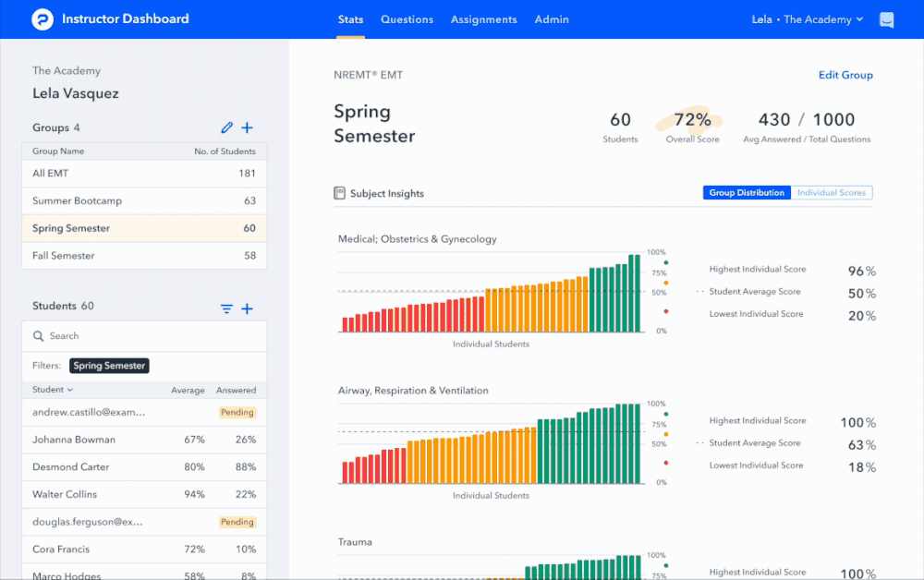Click the No. of Students column header
Image resolution: width=924 pixels, height=580 pixels.
[225, 151]
